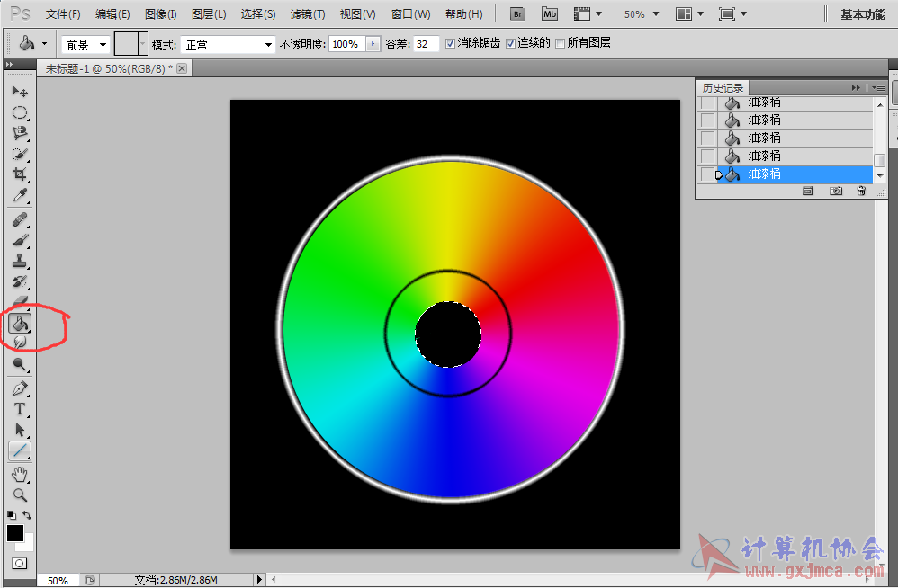Select the Healing Brush tool

[20, 219]
